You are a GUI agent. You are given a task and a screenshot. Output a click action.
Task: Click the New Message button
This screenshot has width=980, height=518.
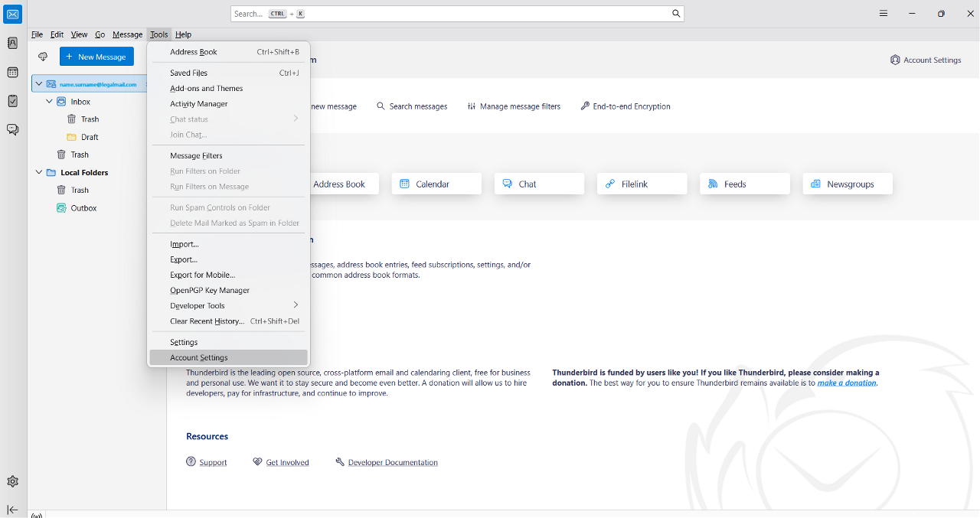coord(96,57)
